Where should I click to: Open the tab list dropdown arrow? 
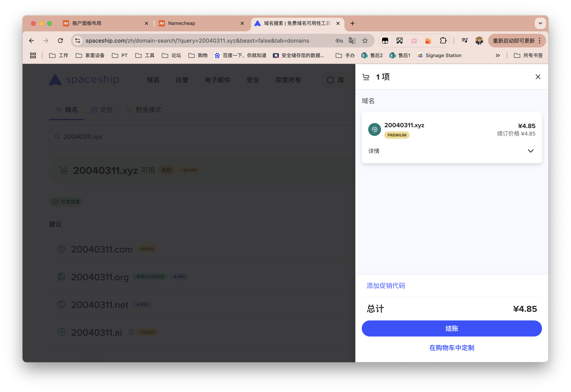tap(540, 23)
